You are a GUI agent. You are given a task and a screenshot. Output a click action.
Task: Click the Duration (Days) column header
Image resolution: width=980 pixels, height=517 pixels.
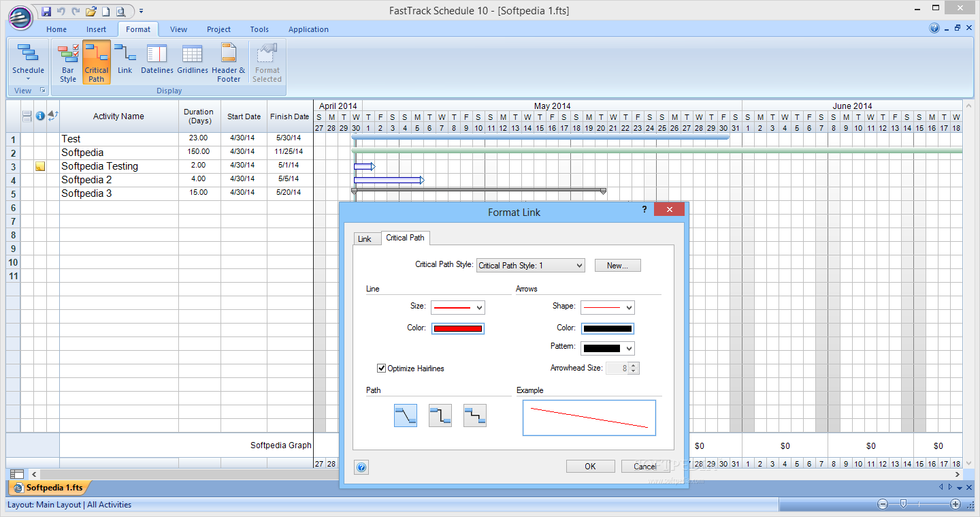[199, 116]
